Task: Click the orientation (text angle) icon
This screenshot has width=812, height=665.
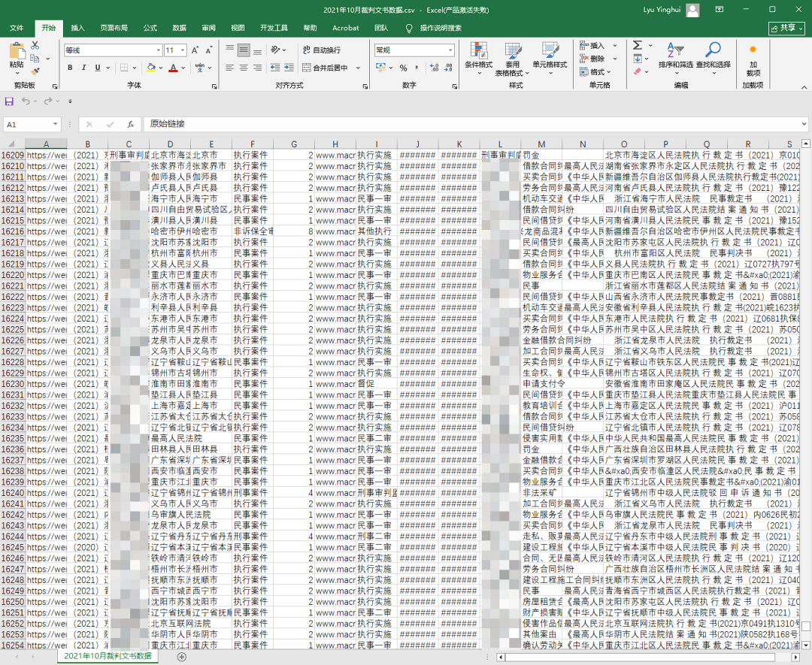Action: tap(275, 50)
